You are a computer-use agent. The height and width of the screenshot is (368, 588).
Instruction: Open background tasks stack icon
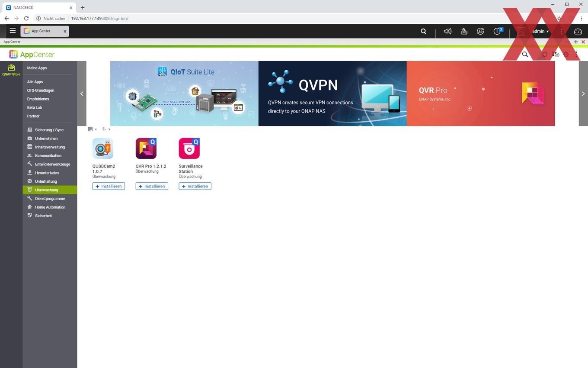[x=464, y=31]
